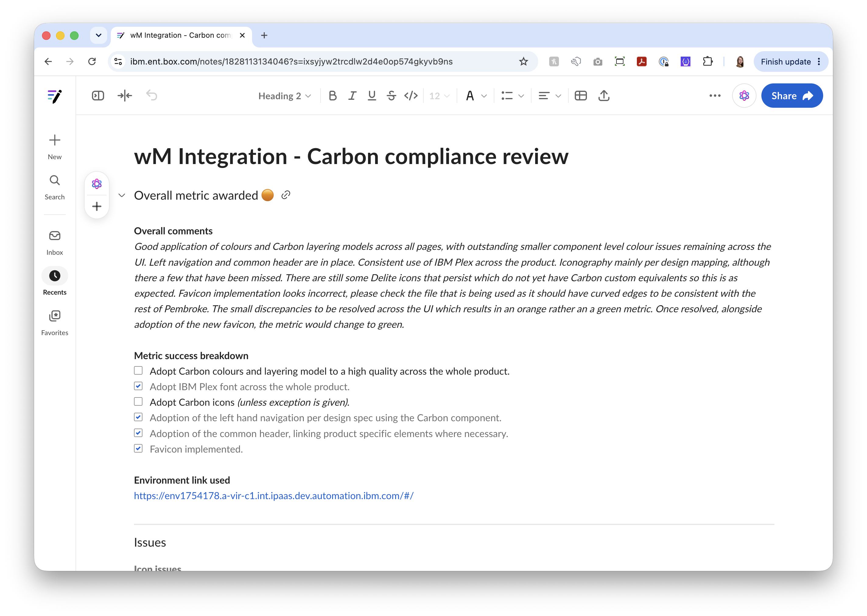Click the Metric success breakdown heading

coord(191,355)
